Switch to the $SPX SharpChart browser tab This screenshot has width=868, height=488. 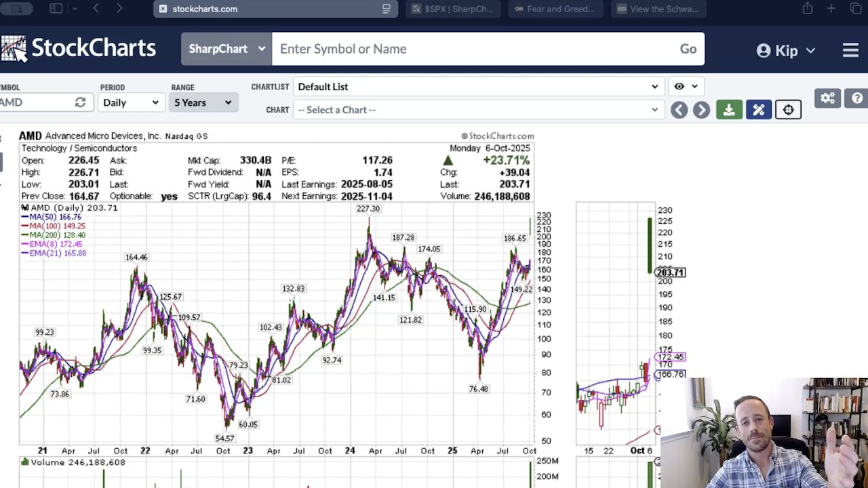click(454, 9)
